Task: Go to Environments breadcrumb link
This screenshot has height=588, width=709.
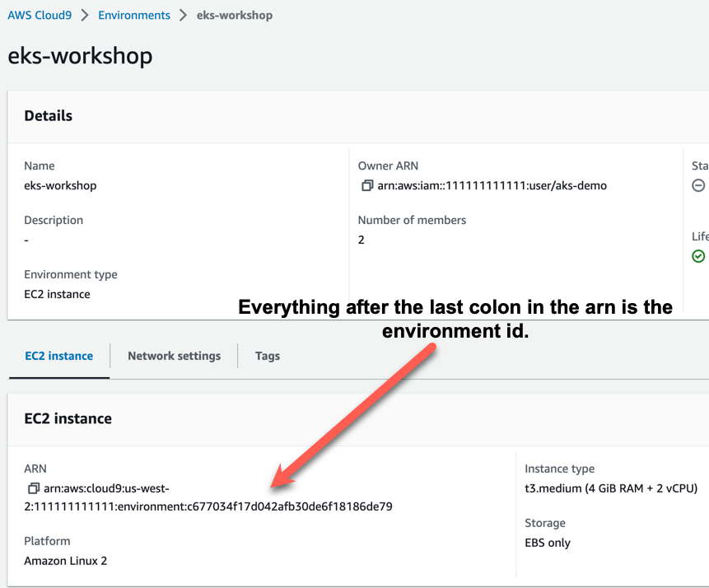Action: point(134,15)
